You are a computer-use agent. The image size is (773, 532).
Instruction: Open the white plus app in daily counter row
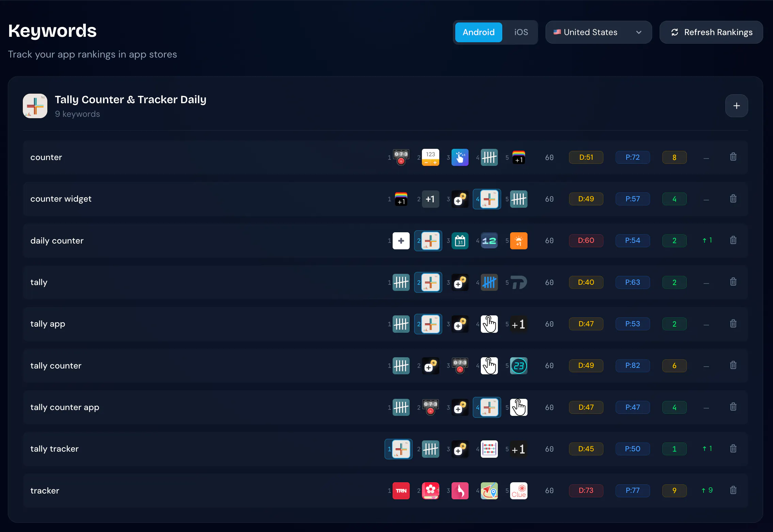(401, 241)
